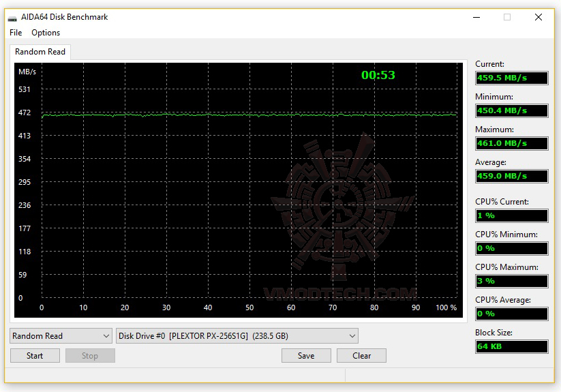The height and width of the screenshot is (392, 561).
Task: Click the CPU% Average value field
Action: 512,314
